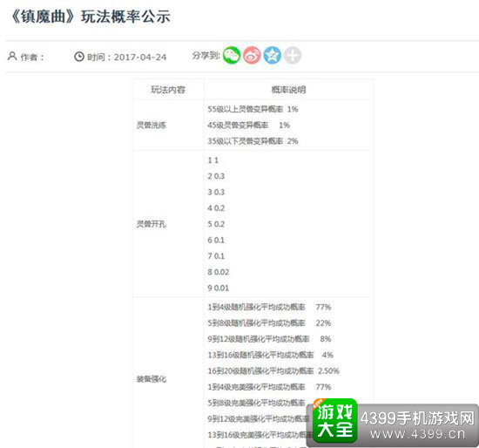Viewport: 479px width, 448px height.
Task: Click 13到16级随机强化平均成功概率 4% line
Action: click(270, 355)
